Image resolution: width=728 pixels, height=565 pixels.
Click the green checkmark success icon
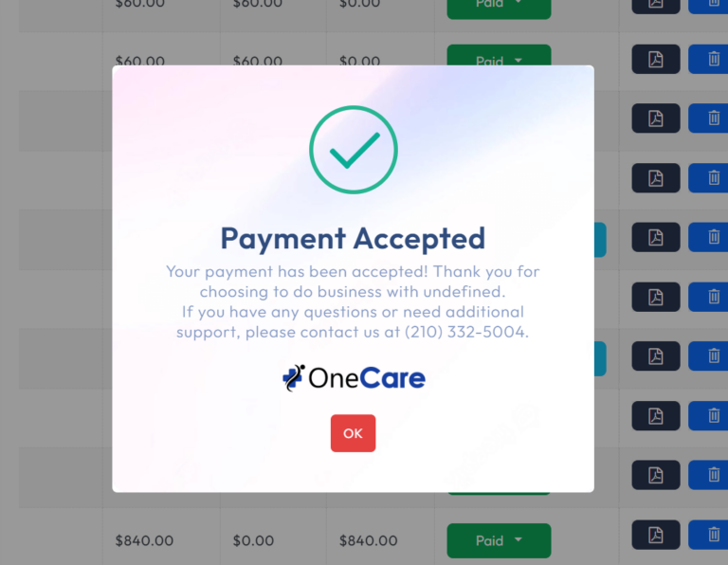[x=354, y=150]
